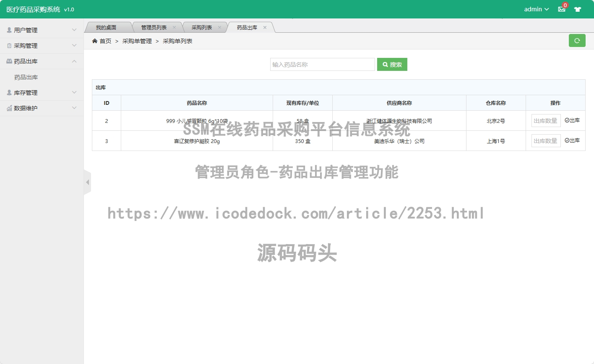Click cell 999 小儿感冒颗粒 6g*10袋
Image resolution: width=594 pixels, height=364 pixels.
(x=197, y=121)
